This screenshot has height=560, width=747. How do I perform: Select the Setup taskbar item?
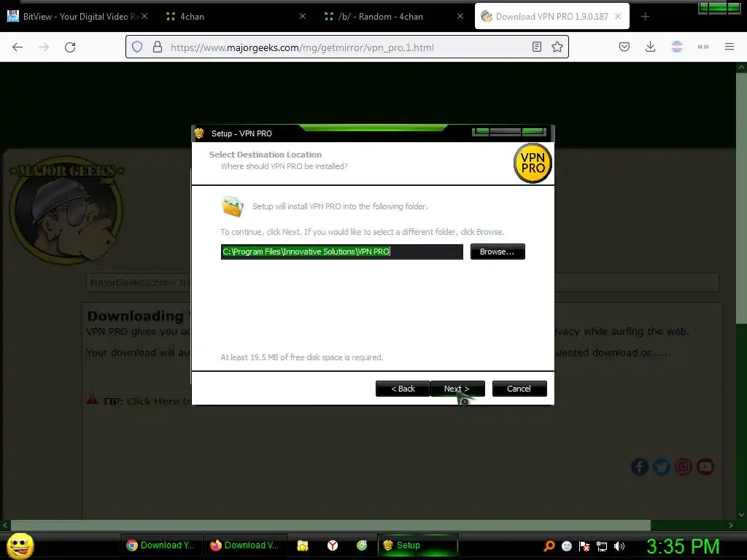(x=418, y=545)
